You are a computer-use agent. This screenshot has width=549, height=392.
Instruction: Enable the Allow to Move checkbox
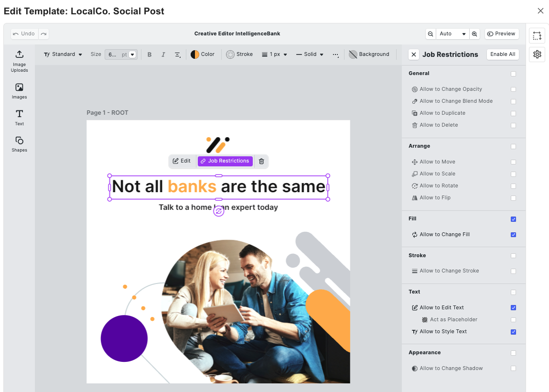click(513, 162)
